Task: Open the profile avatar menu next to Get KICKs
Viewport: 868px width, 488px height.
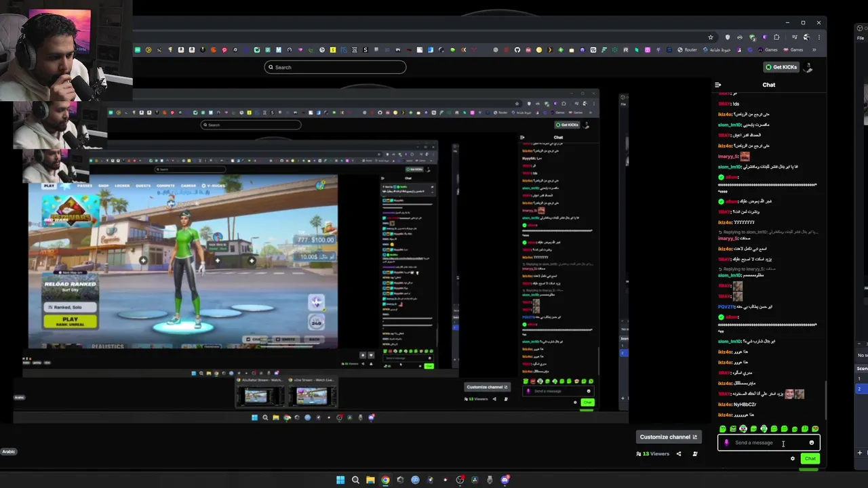Action: pyautogui.click(x=807, y=67)
